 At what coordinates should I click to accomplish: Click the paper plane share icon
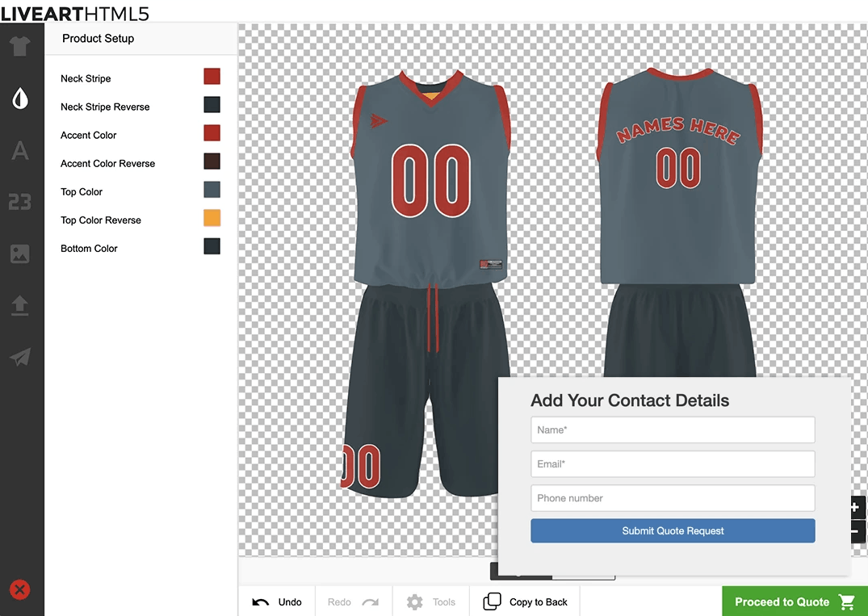point(20,358)
